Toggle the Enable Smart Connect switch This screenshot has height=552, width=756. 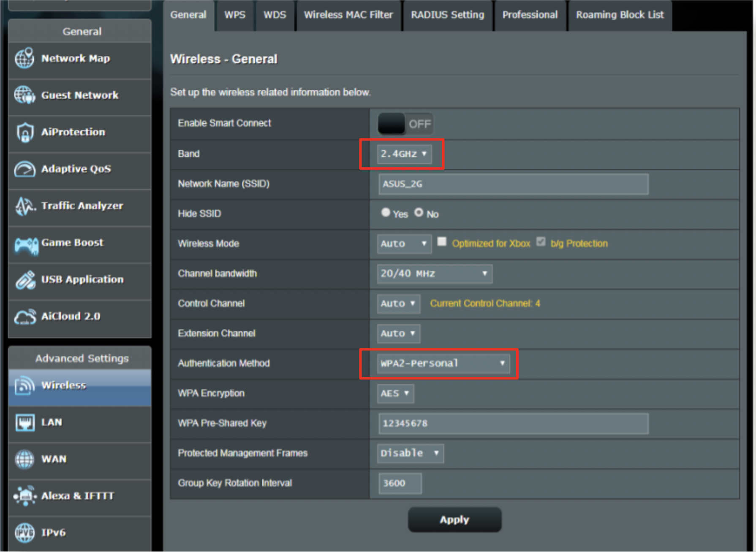[x=405, y=124]
